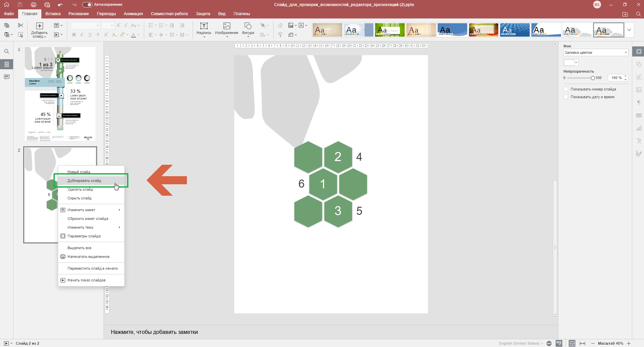Click the background color swatch
The height and width of the screenshot is (347, 644).
click(x=569, y=63)
